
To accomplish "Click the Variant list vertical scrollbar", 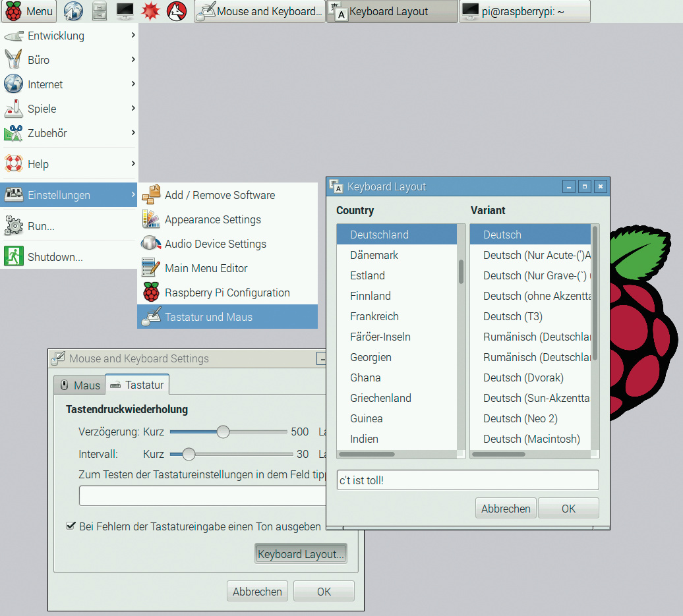I will point(595,293).
